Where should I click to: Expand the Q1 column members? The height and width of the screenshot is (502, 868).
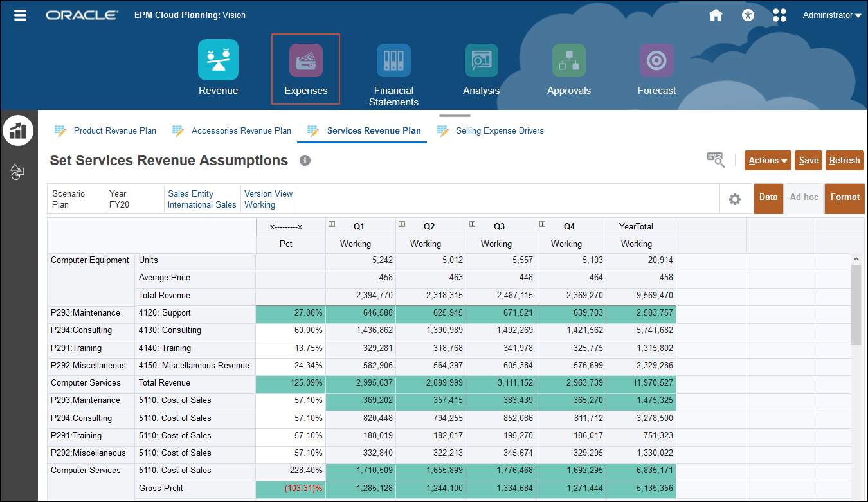pyautogui.click(x=332, y=224)
